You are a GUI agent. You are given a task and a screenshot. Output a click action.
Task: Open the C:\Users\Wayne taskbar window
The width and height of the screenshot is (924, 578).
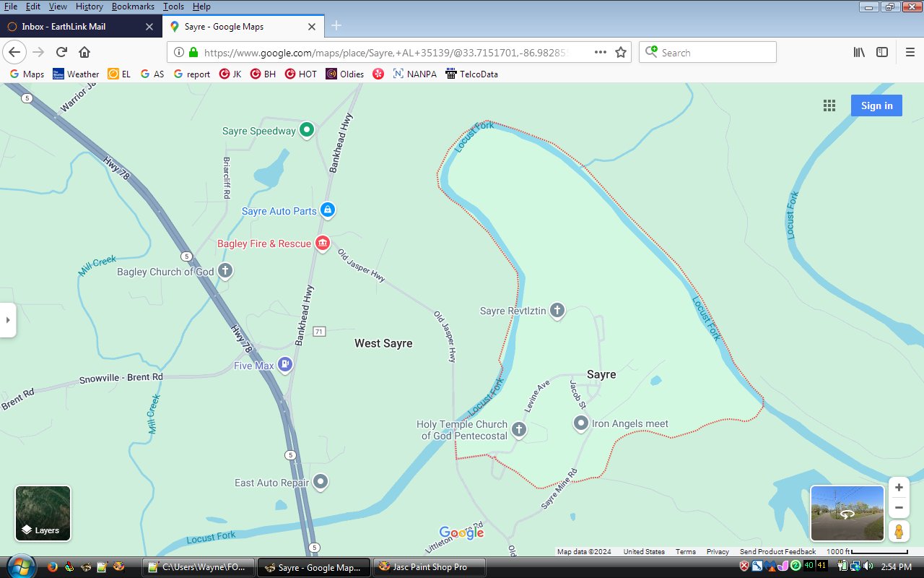point(199,567)
